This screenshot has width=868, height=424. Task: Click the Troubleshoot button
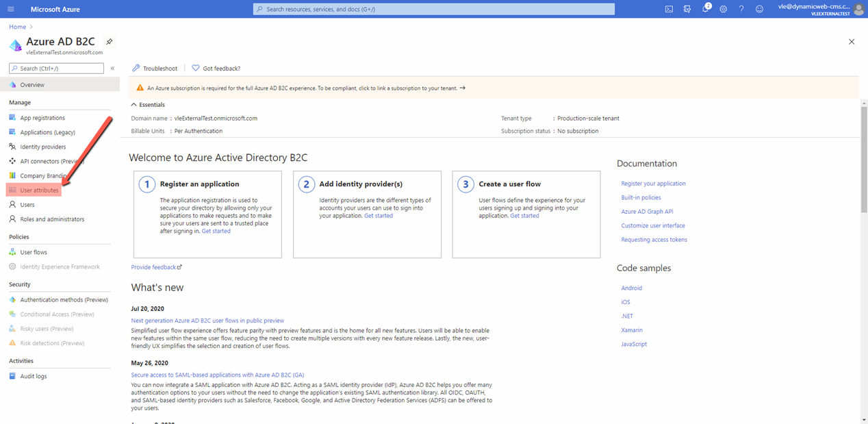(155, 68)
